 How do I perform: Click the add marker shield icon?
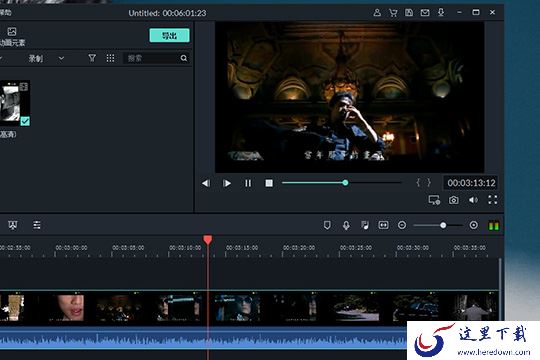pyautogui.click(x=327, y=225)
